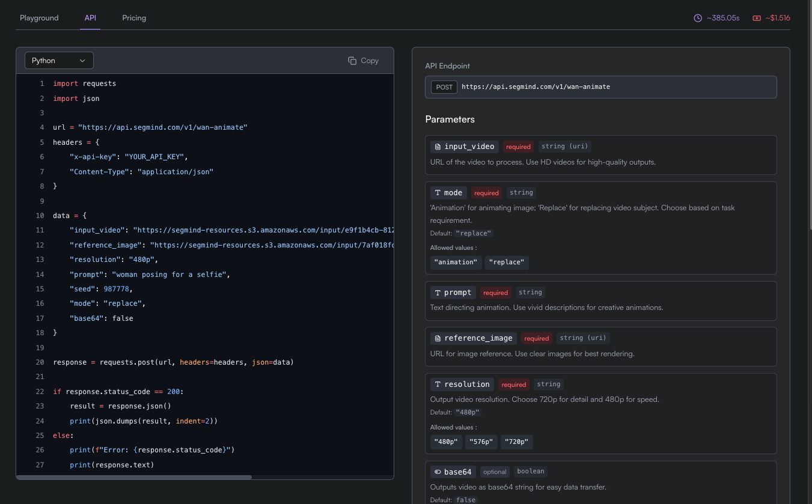Click the POST method badge
This screenshot has height=504, width=812.
444,87
